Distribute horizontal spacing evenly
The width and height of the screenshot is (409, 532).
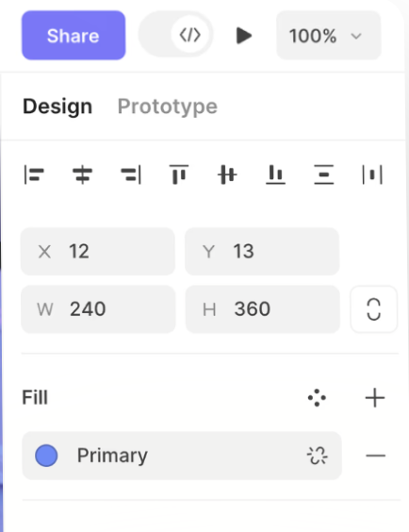(372, 175)
